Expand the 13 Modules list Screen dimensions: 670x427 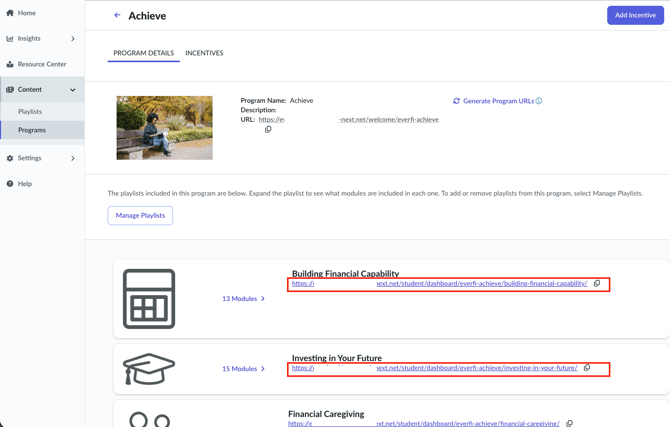click(244, 299)
